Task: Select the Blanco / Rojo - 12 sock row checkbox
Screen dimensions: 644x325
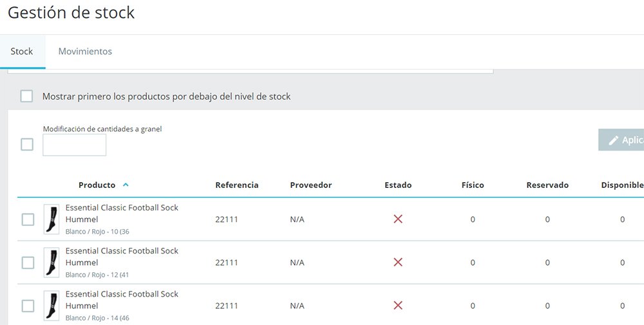Action: [28, 263]
